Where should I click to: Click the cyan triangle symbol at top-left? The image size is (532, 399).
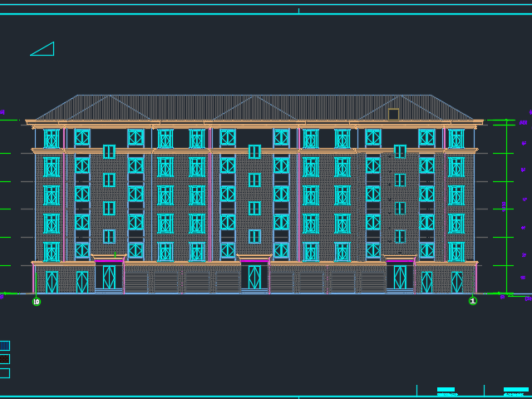pos(45,50)
